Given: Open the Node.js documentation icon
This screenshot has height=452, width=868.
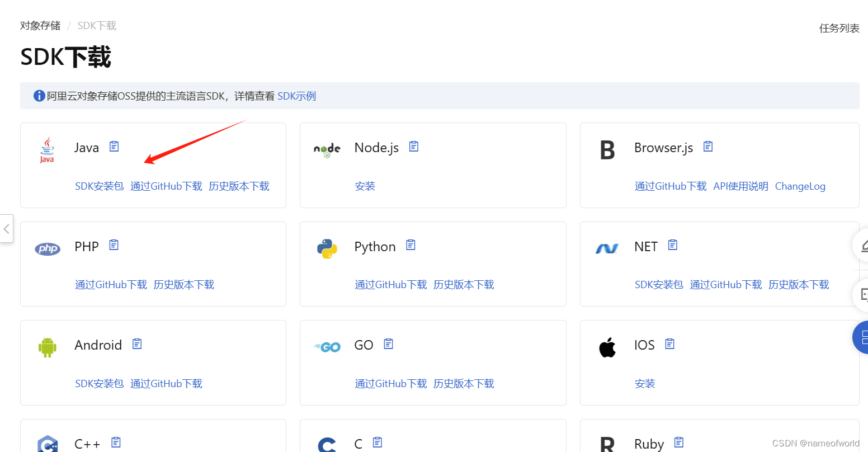Looking at the screenshot, I should click(414, 147).
